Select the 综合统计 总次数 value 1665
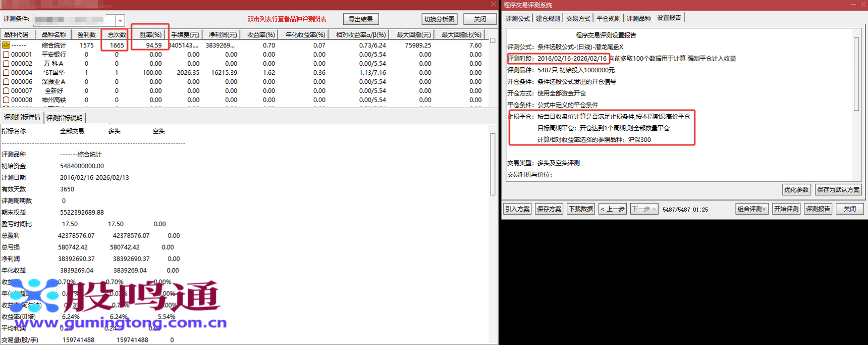Viewport: 868px width, 345px height. tap(117, 45)
